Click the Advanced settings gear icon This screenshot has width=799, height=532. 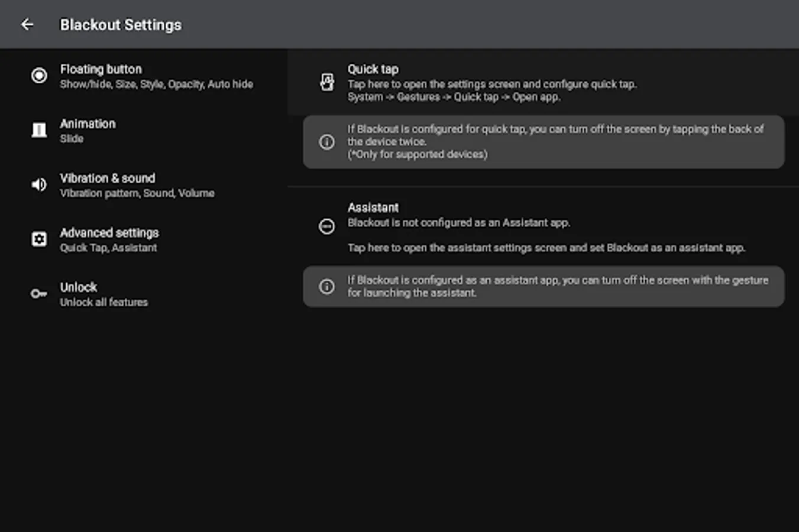point(39,239)
